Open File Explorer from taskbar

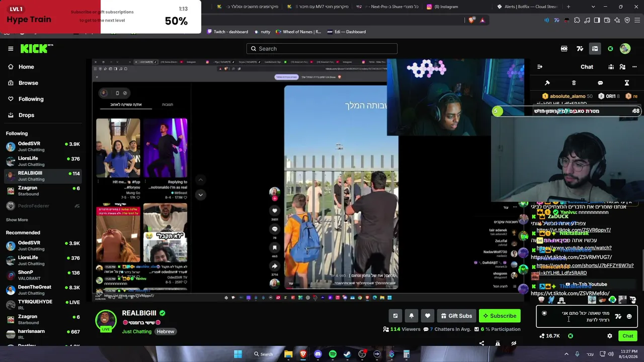click(x=288, y=354)
